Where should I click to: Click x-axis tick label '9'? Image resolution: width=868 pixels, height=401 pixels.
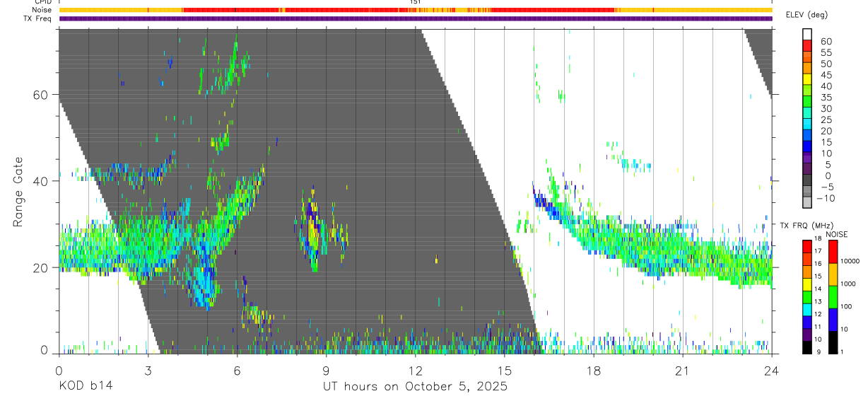coord(326,371)
